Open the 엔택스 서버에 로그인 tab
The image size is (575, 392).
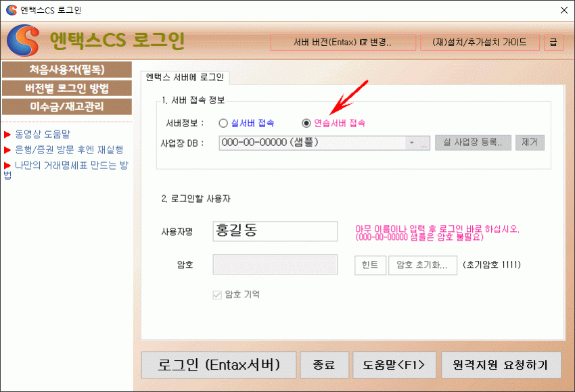(x=185, y=77)
